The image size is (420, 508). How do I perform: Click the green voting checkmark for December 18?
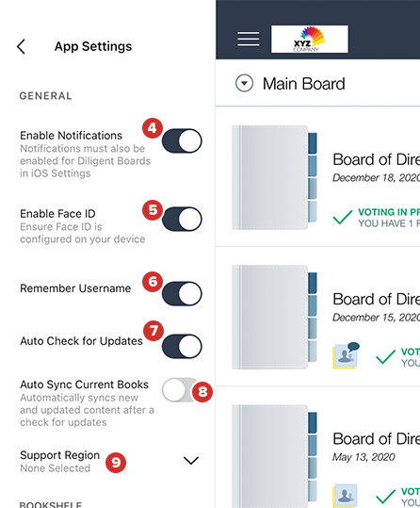343,217
